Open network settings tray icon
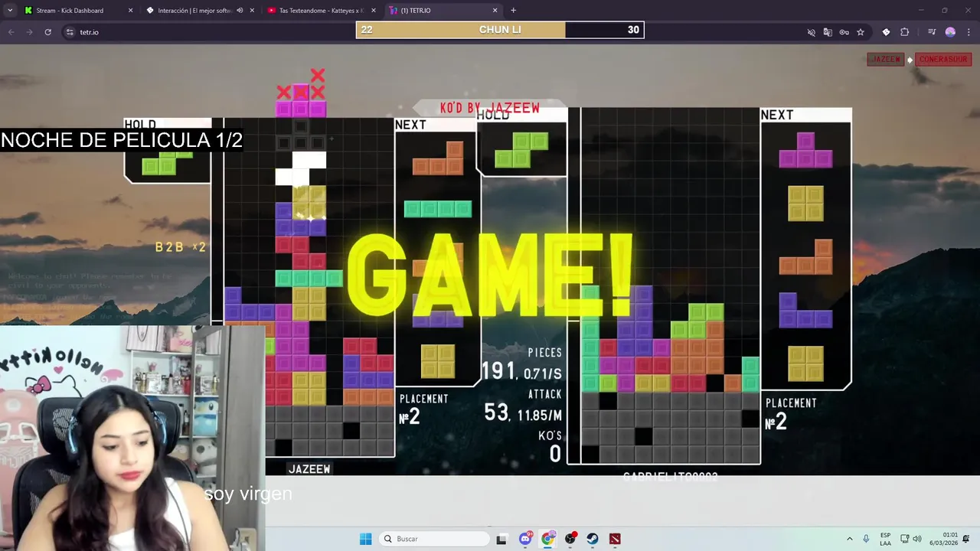980x551 pixels. [904, 539]
